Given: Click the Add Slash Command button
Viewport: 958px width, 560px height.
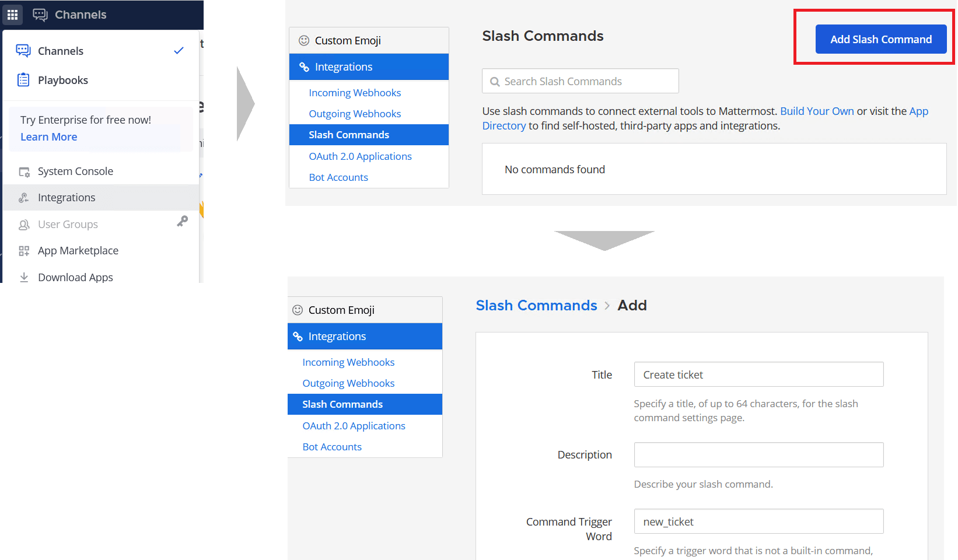Looking at the screenshot, I should 880,39.
